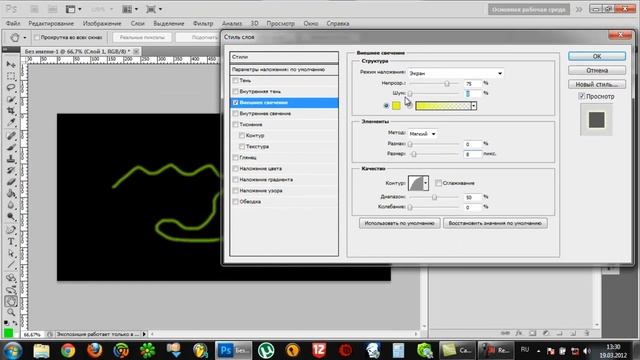Select the Hand tool in toolbox
The width and height of the screenshot is (640, 360).
[x=11, y=301]
